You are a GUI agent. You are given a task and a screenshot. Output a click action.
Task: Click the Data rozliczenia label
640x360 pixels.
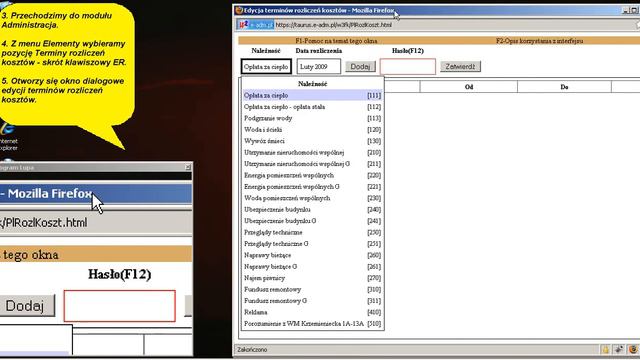tap(319, 51)
